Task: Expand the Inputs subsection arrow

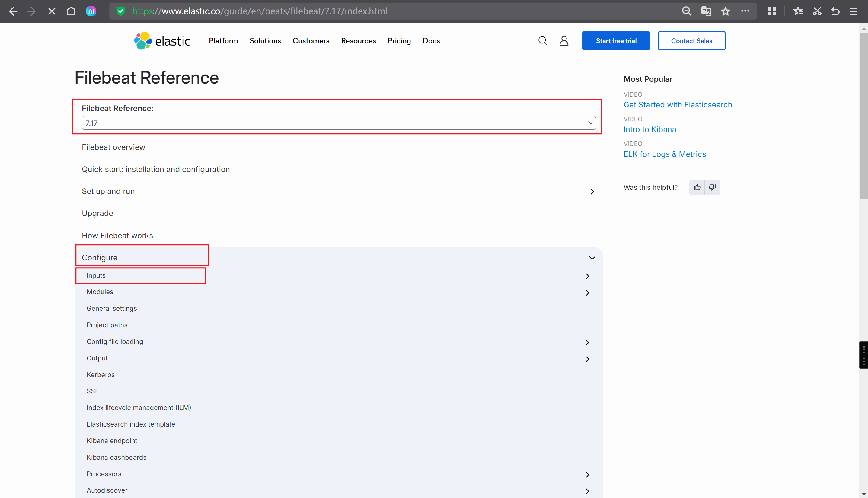Action: (x=587, y=276)
